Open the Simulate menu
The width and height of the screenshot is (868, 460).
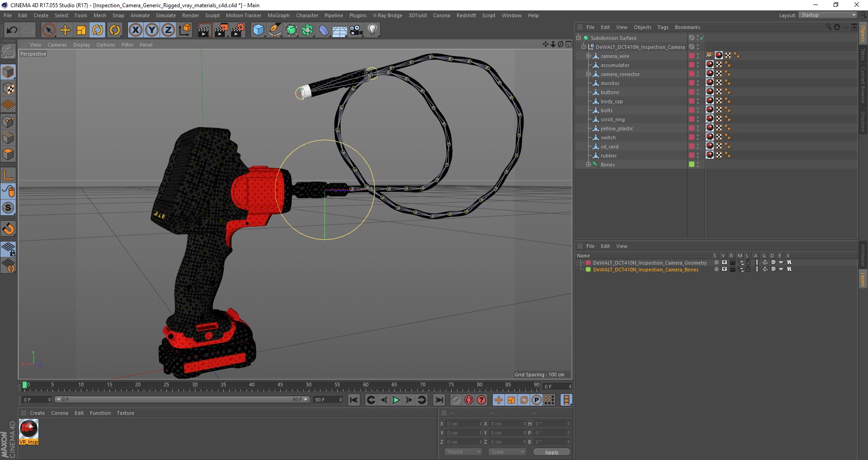[166, 15]
